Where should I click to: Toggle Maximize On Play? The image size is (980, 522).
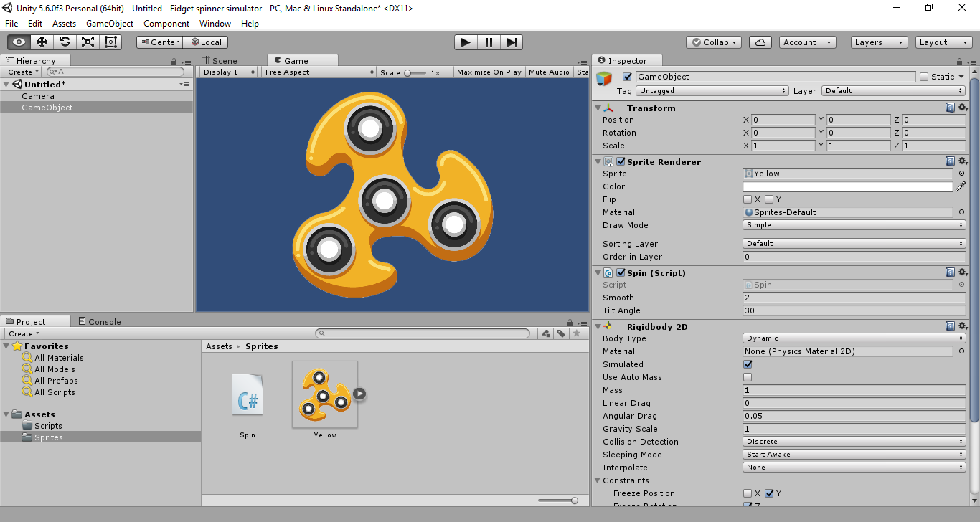(489, 72)
